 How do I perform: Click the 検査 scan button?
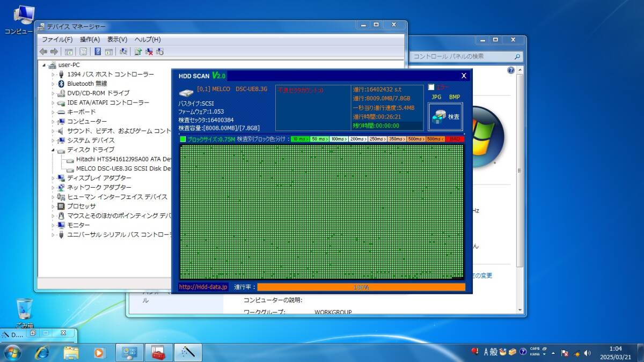coord(445,116)
